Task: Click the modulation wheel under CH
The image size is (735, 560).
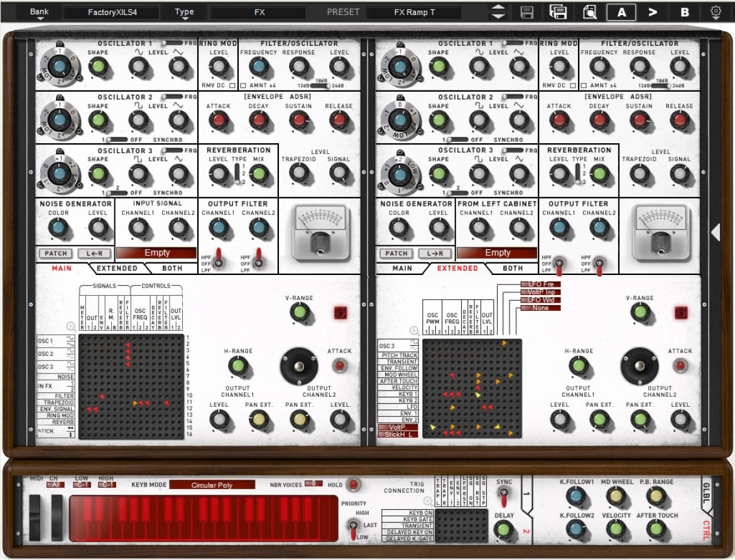Action: click(57, 517)
